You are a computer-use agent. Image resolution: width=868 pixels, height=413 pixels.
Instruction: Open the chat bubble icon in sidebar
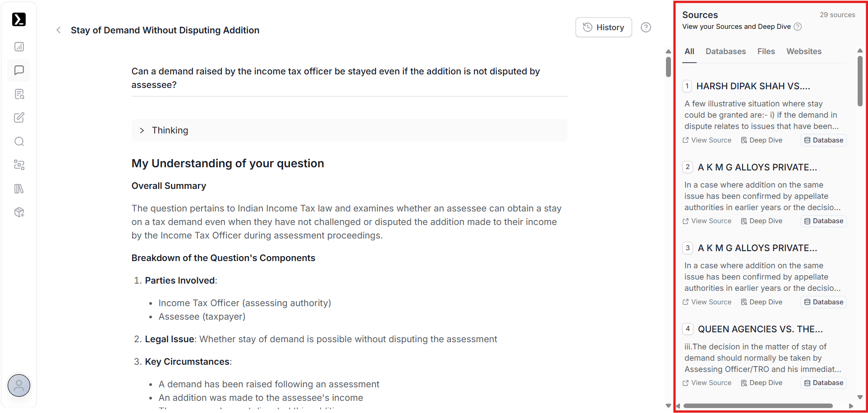[19, 70]
